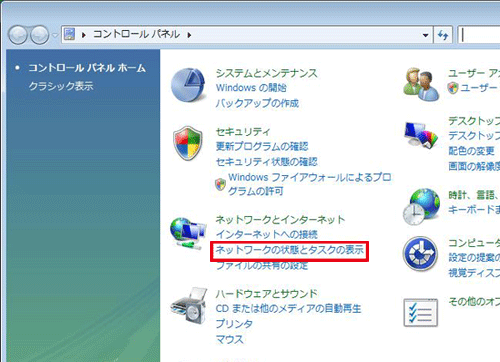Click the back navigation arrow button

point(18,35)
